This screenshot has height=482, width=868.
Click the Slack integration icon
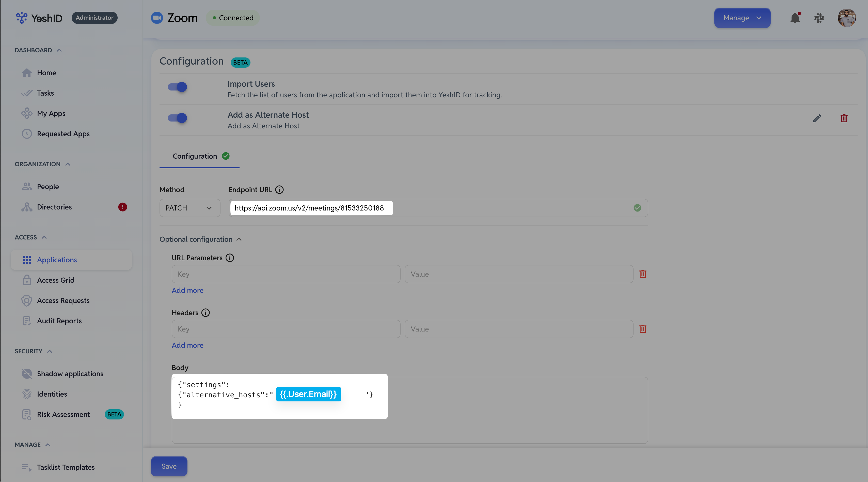coord(819,18)
